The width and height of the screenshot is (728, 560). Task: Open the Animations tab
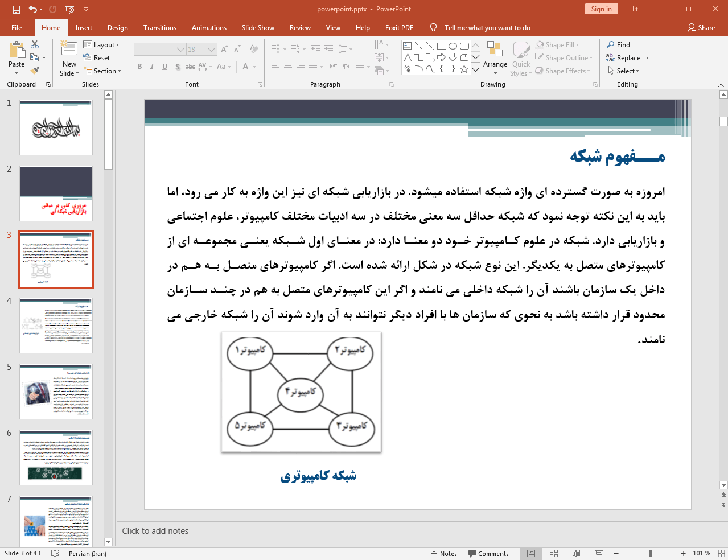209,28
